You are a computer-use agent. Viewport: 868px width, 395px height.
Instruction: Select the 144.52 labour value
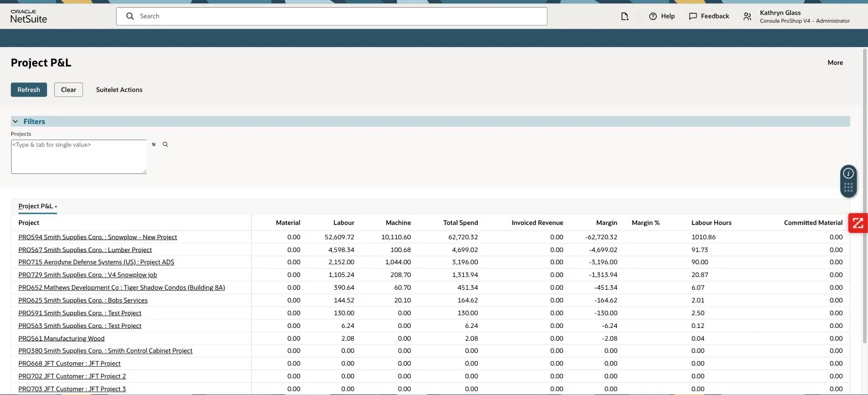pos(344,300)
